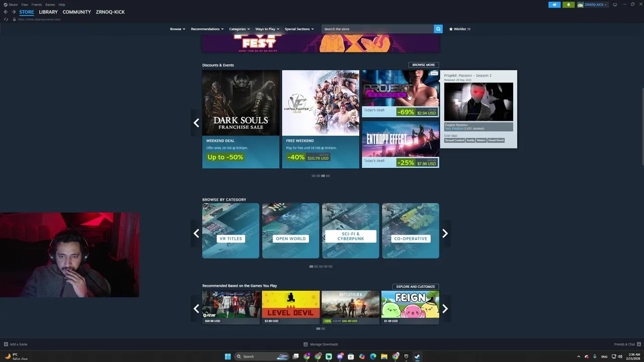The image size is (644, 362).
Task: Open ZRNOQ-KICK account dropdown
Action: pos(593,5)
